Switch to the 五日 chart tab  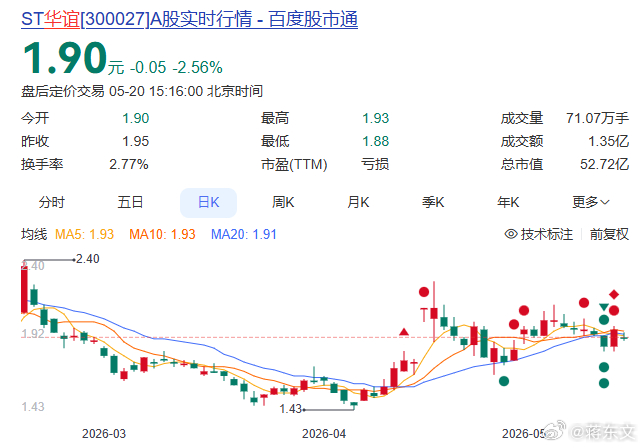130,202
